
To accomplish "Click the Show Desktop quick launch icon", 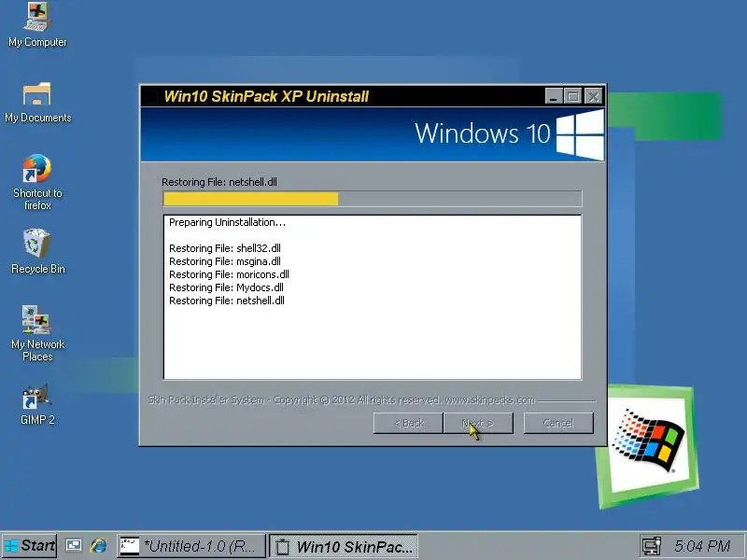I will click(x=74, y=545).
